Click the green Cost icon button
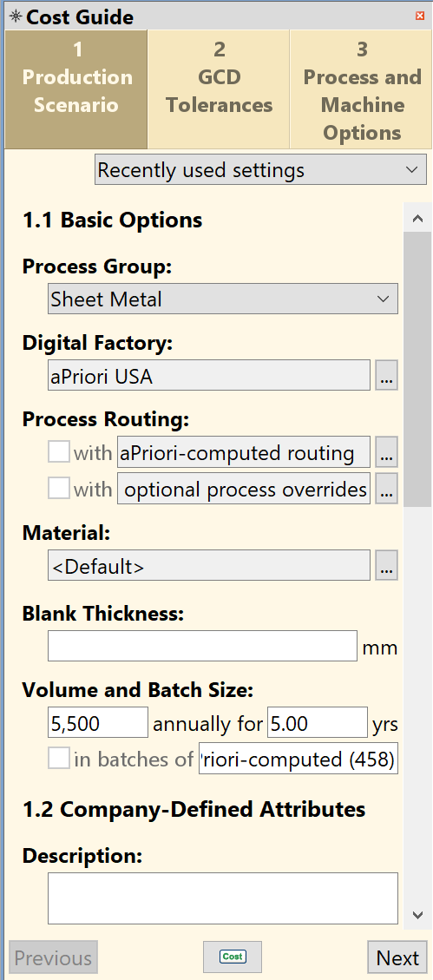433x980 pixels. [233, 957]
